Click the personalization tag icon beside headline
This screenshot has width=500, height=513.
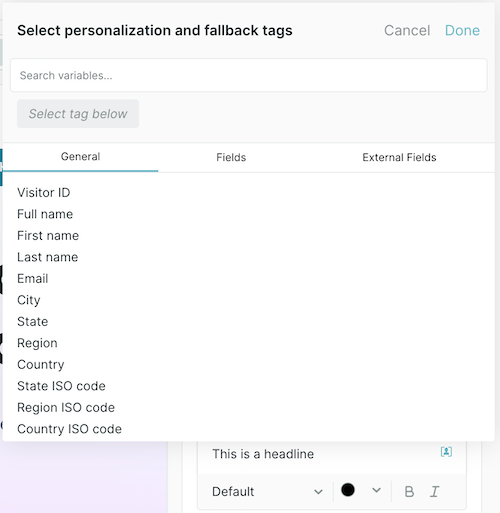[446, 452]
